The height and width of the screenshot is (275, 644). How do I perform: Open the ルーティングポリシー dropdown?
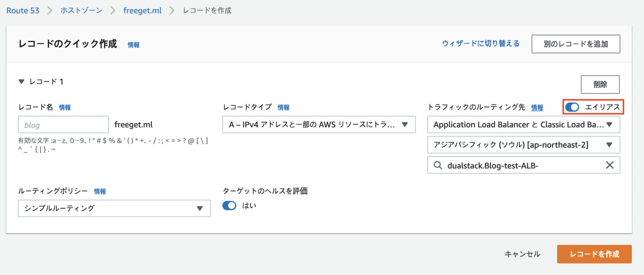click(x=114, y=208)
